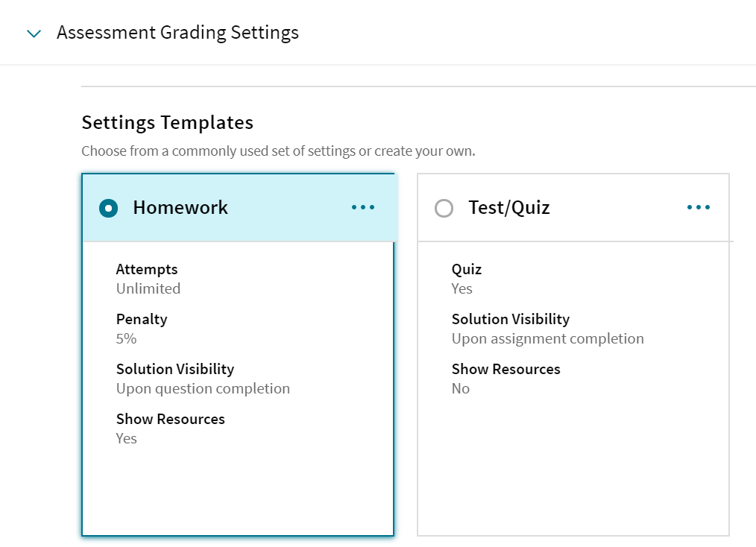Click the three-dot icon beside Test/Quiz

(699, 208)
